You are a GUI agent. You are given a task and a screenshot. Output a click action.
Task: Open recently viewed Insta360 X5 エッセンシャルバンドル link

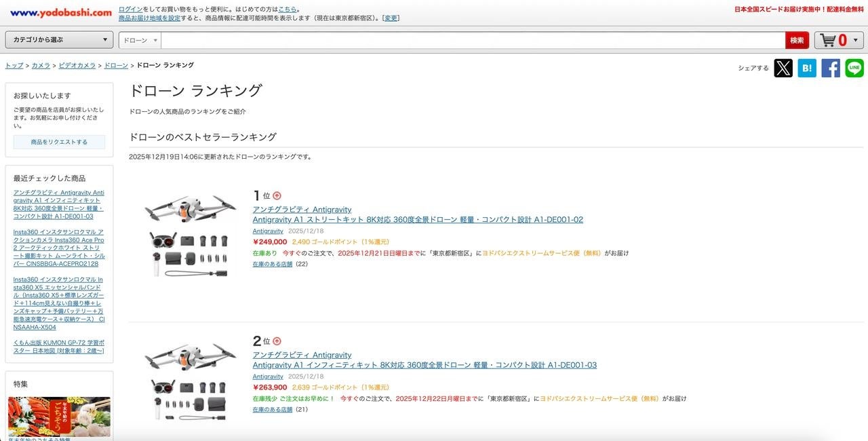[59, 303]
